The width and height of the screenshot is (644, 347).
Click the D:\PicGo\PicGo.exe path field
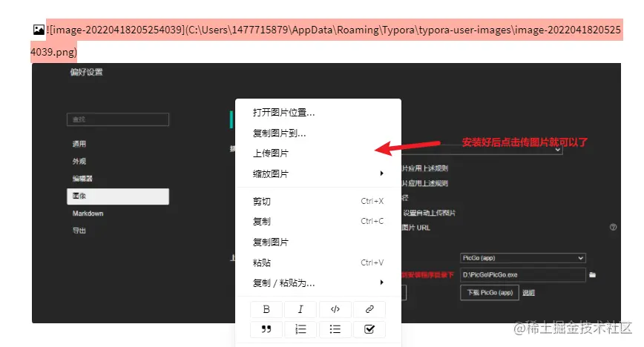523,275
